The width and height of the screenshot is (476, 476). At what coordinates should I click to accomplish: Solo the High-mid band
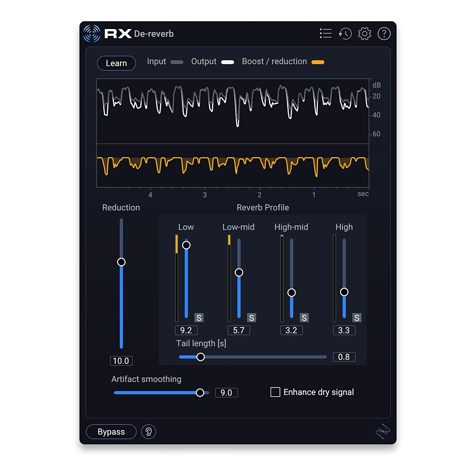304,318
